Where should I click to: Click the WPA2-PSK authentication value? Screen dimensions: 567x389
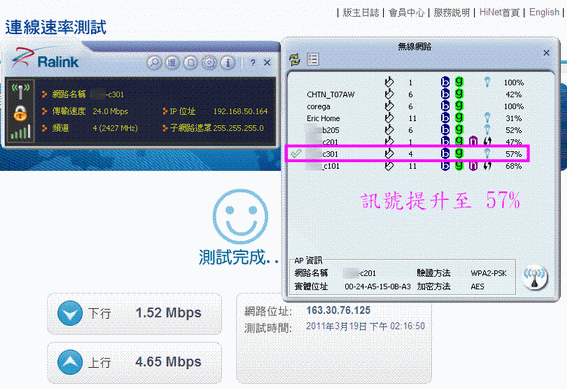[489, 273]
